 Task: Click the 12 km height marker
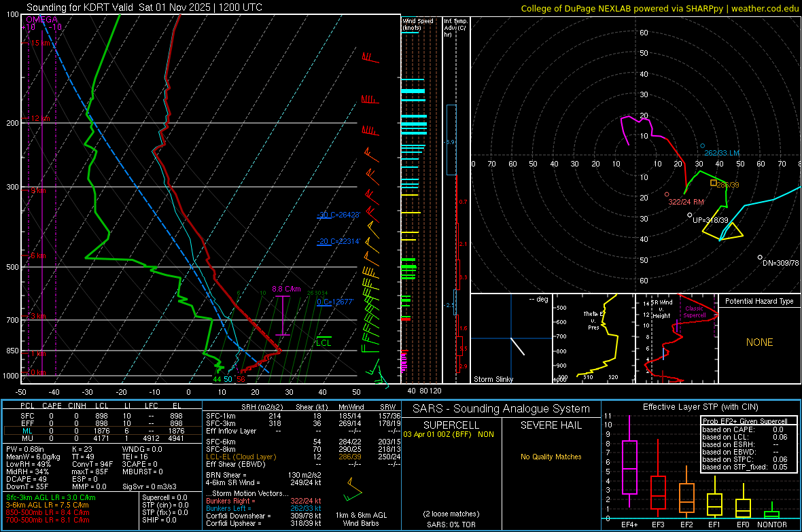click(40, 118)
